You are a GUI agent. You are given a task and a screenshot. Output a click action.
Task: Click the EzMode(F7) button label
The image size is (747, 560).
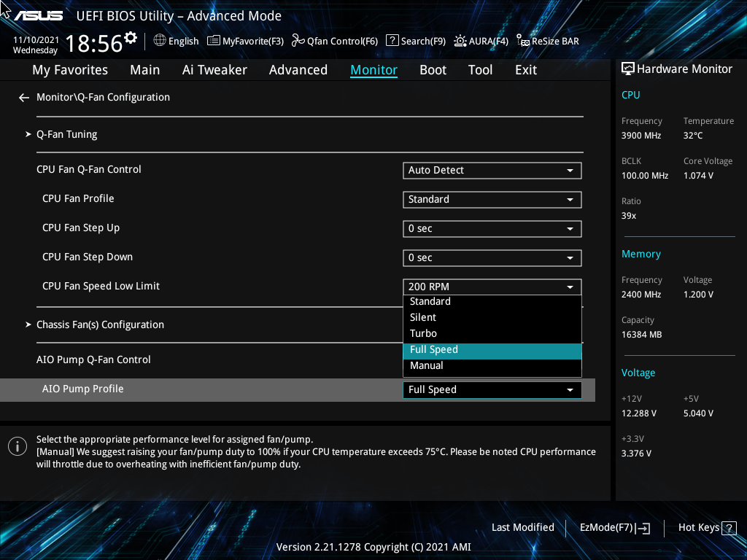click(x=606, y=528)
